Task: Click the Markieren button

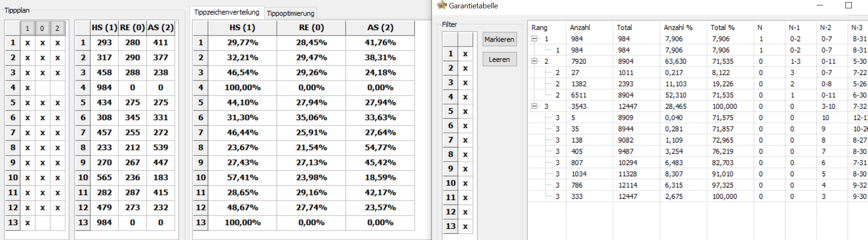Action: tap(500, 39)
